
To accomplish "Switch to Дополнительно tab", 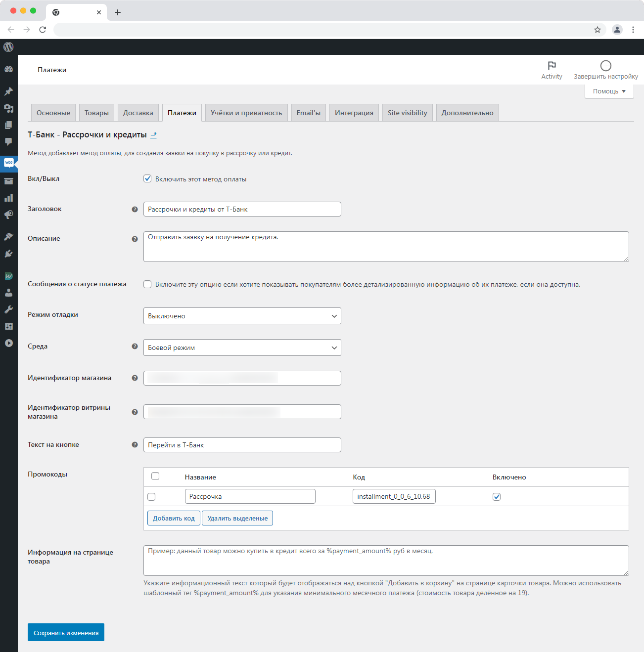I will [x=467, y=113].
